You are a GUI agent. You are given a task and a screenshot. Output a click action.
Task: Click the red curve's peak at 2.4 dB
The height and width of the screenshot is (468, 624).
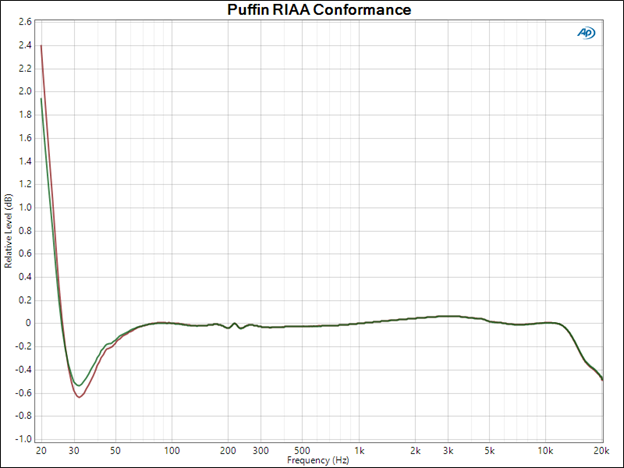(x=41, y=45)
